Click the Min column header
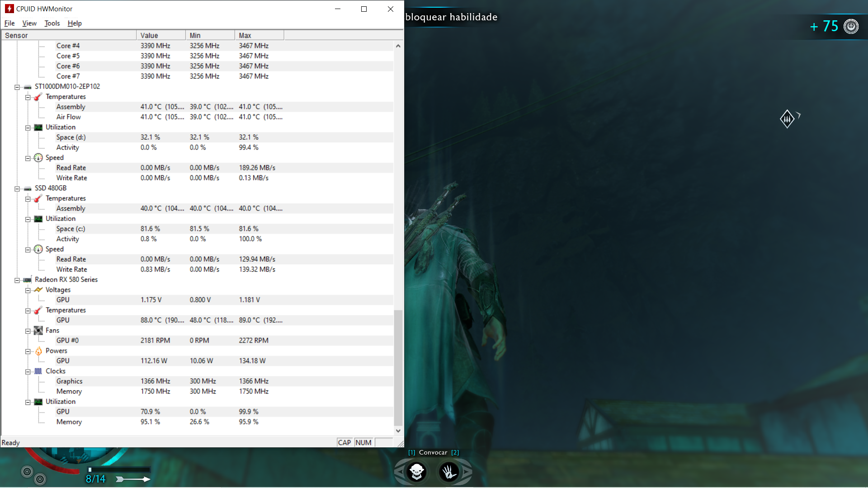 click(x=210, y=35)
